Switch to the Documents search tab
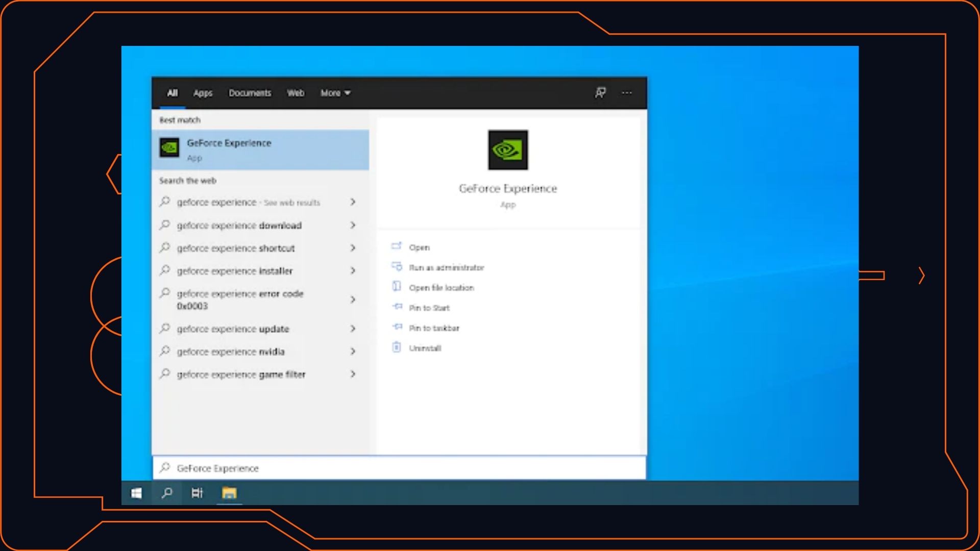Image resolution: width=980 pixels, height=551 pixels. click(x=250, y=93)
